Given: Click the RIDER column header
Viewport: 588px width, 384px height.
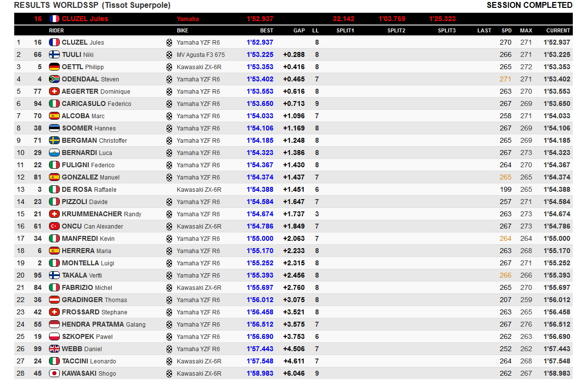Looking at the screenshot, I should 56,30.
